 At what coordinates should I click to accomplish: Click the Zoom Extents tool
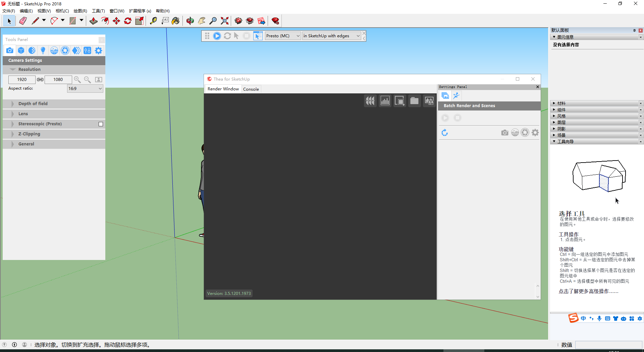click(224, 21)
